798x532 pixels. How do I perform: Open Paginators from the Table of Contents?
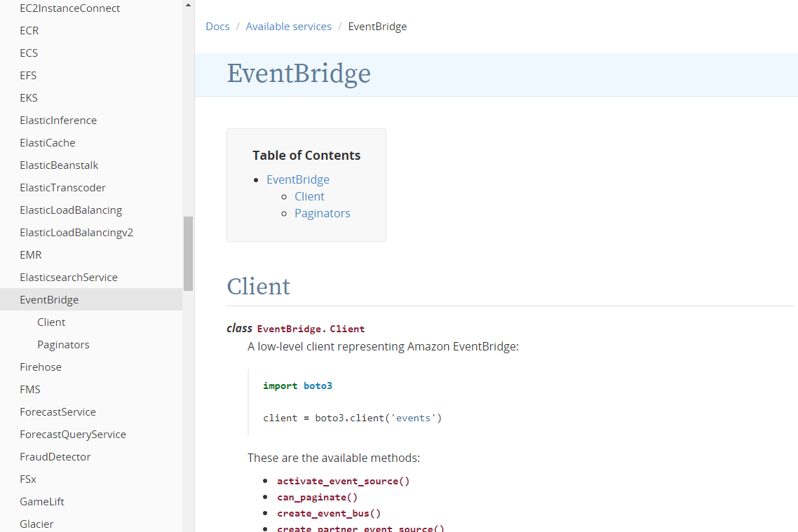tap(322, 213)
